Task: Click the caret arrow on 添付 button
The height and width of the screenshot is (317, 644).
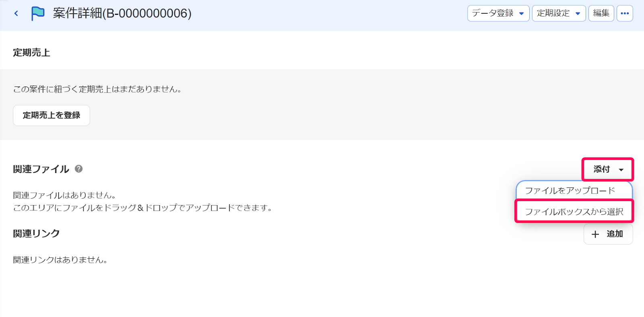Action: click(621, 170)
